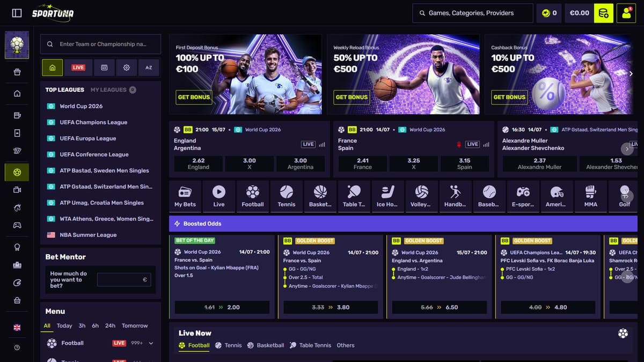Viewport: 644px width, 362px height.
Task: Focus the Games, Categories, Providers search box
Action: point(473,13)
